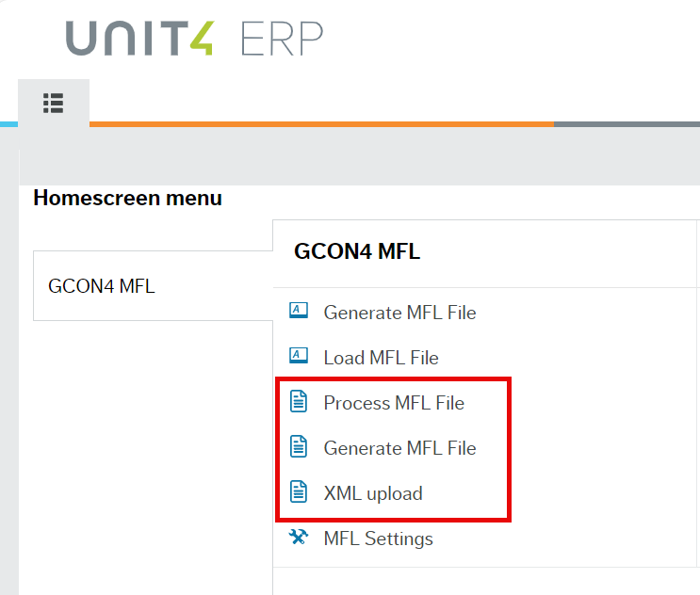Click the GCON4 MFL panel heading
The height and width of the screenshot is (595, 700).
[x=357, y=251]
